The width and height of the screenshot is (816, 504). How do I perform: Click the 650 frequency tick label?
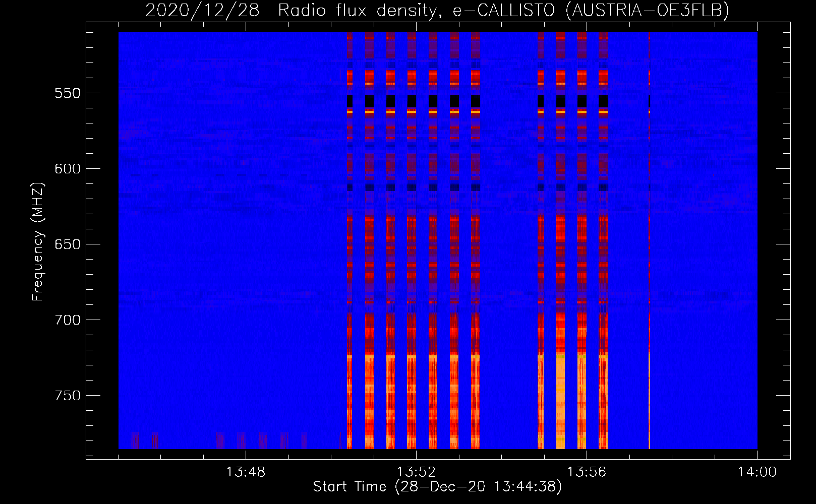pos(68,244)
